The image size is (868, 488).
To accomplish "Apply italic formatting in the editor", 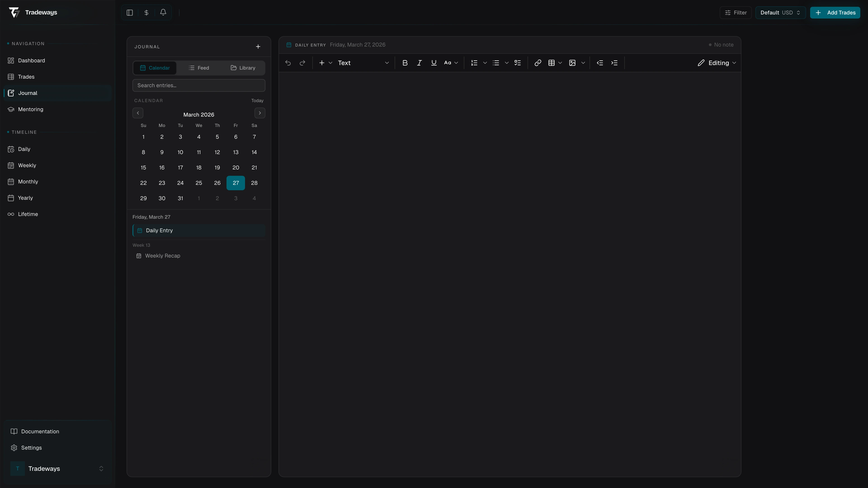I will tap(419, 63).
